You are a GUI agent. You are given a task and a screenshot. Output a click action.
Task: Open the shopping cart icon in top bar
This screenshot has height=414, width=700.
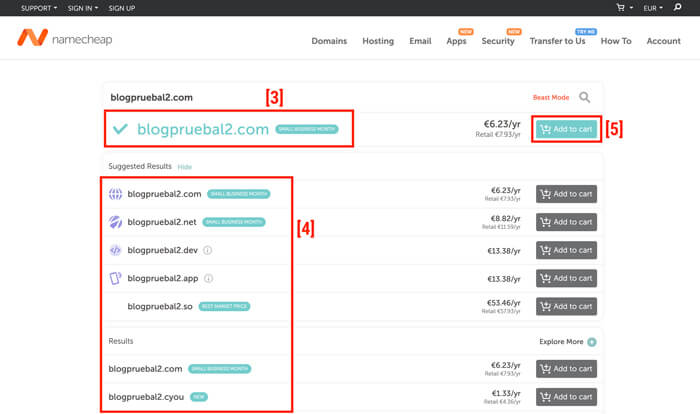(x=621, y=8)
